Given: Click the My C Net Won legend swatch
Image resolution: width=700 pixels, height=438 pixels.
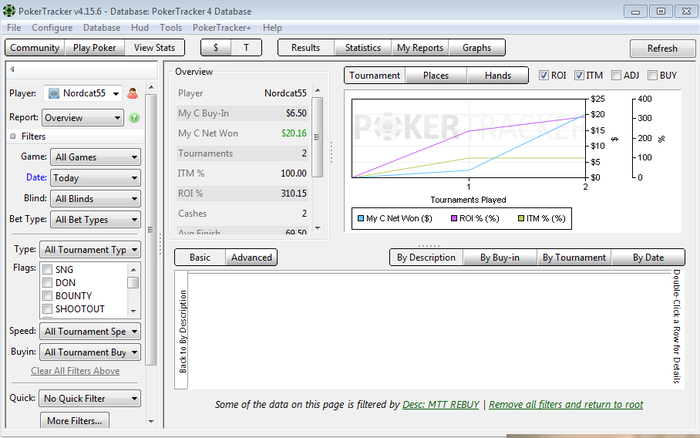Looking at the screenshot, I should point(361,218).
